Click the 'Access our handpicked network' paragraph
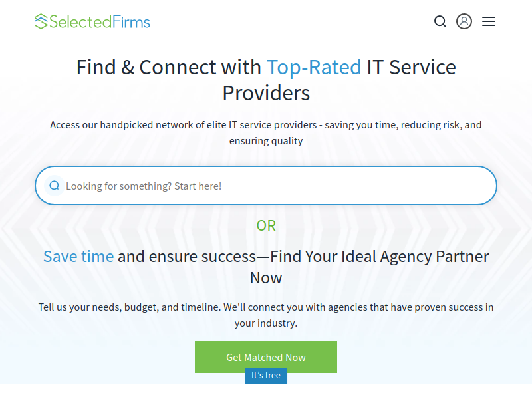The image size is (532, 399). pos(266,132)
